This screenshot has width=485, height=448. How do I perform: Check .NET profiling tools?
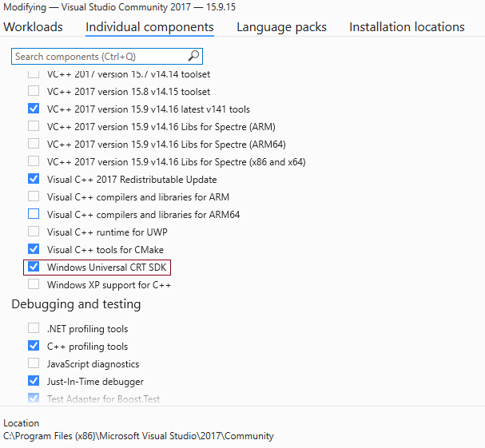34,328
